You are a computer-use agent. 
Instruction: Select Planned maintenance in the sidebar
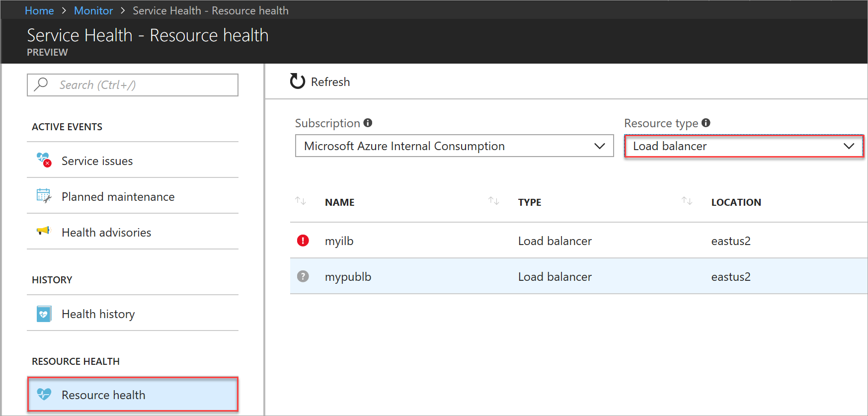pyautogui.click(x=118, y=197)
